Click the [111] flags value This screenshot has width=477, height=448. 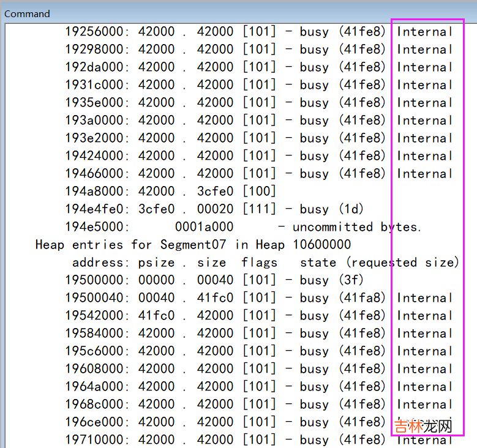click(x=259, y=209)
